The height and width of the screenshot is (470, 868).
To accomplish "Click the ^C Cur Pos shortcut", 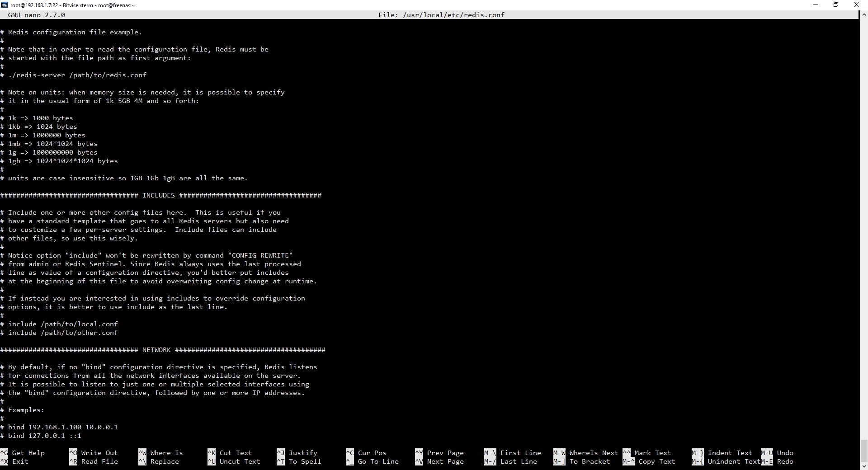I will pyautogui.click(x=366, y=453).
